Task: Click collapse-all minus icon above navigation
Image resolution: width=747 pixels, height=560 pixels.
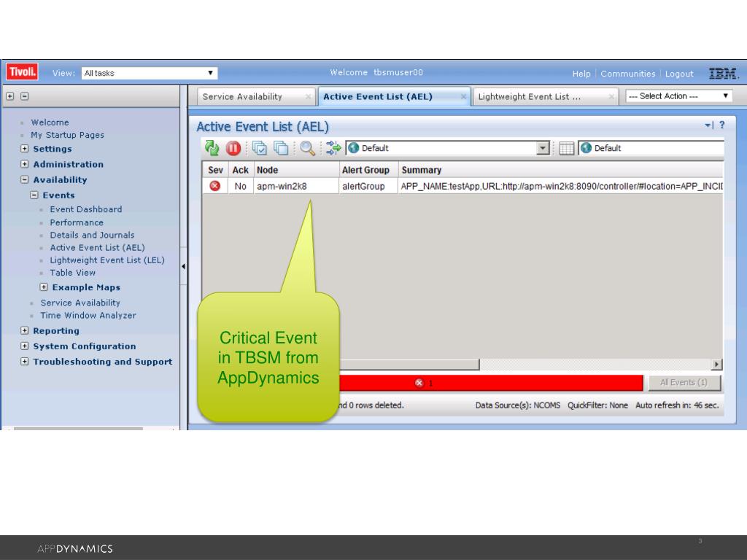Action: [25, 96]
